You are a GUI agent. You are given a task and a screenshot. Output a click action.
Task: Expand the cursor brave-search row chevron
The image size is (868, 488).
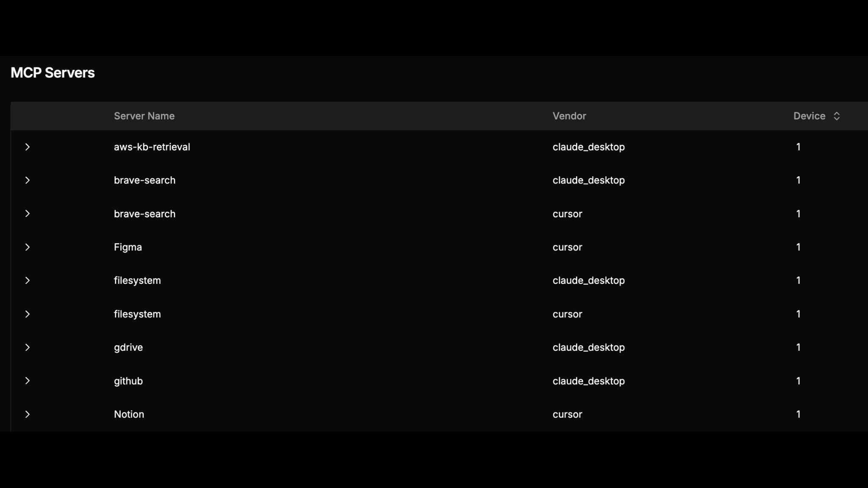28,214
